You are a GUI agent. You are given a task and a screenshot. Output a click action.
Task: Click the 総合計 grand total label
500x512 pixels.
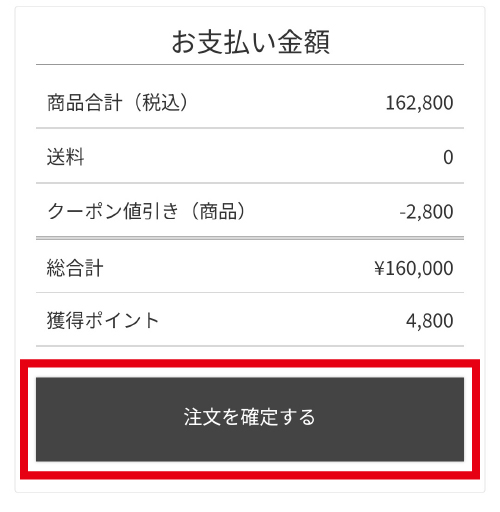click(x=75, y=268)
